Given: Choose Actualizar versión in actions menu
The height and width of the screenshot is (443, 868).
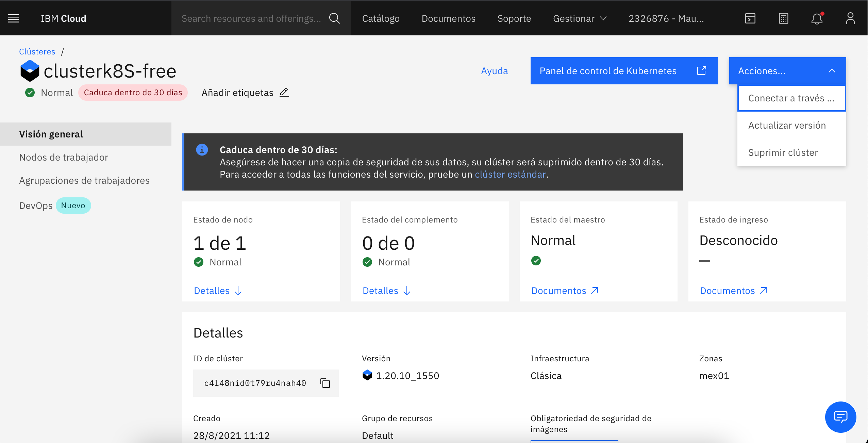Looking at the screenshot, I should pos(791,125).
